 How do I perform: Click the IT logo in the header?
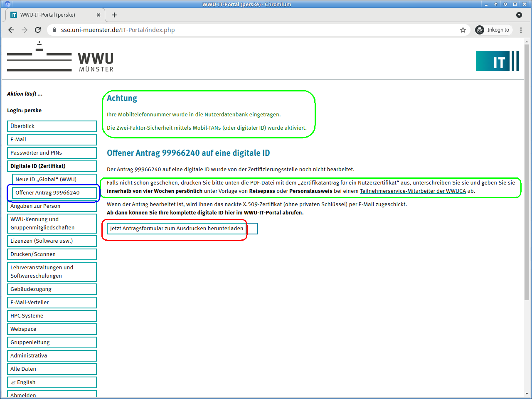click(x=497, y=61)
